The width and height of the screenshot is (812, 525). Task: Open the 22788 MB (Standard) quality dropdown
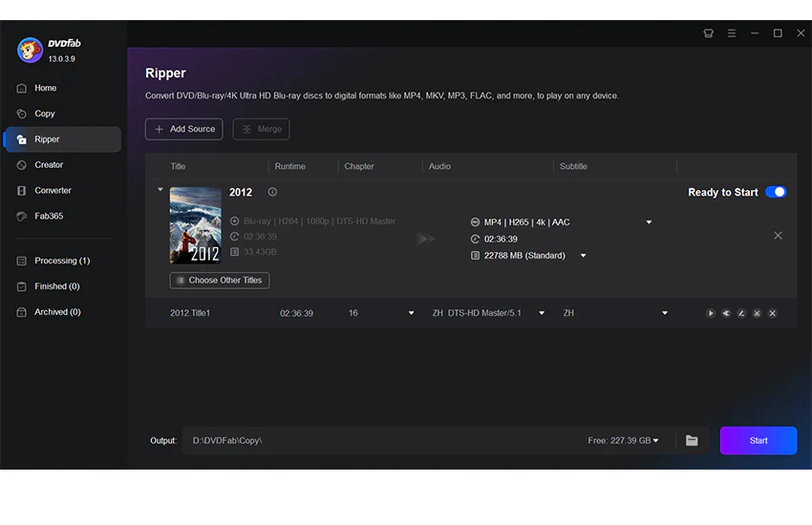(x=583, y=256)
